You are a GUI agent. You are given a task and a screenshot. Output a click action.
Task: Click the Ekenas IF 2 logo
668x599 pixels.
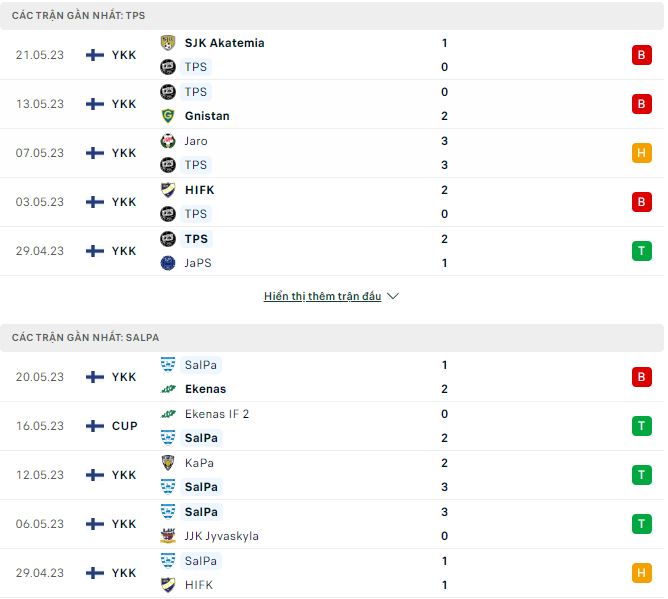coord(168,414)
